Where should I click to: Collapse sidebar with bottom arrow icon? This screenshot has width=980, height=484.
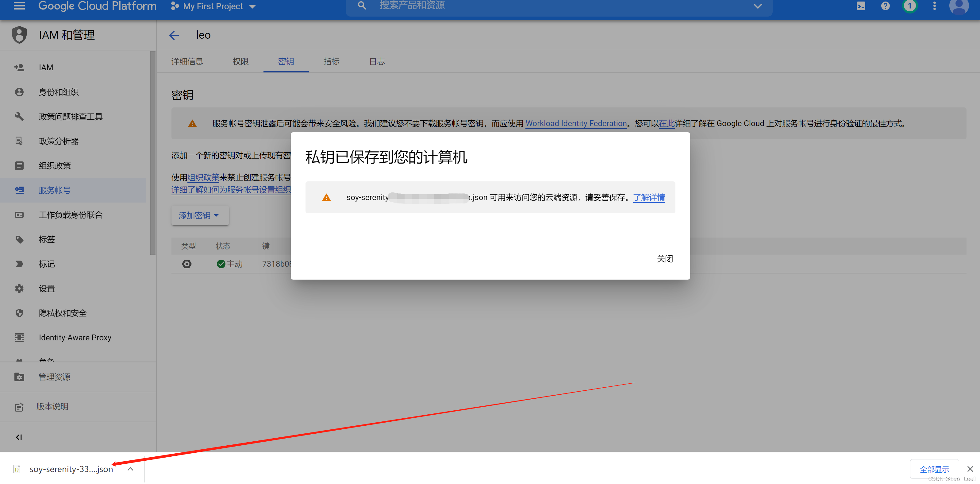(x=19, y=437)
